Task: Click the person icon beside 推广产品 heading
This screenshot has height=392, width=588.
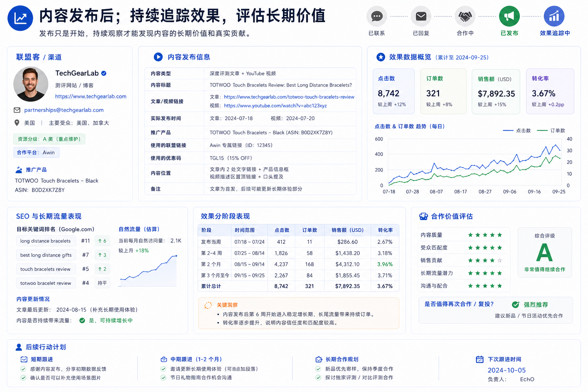Action: (x=19, y=170)
